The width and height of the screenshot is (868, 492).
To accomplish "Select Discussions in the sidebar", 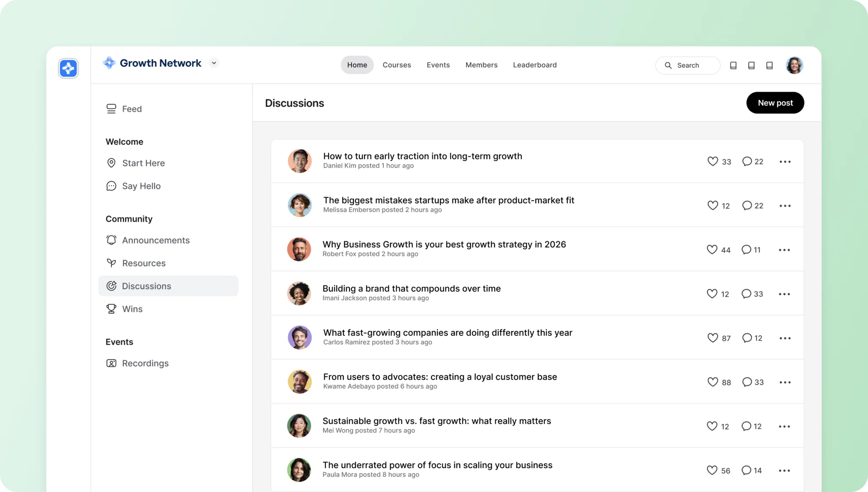I will (x=168, y=286).
